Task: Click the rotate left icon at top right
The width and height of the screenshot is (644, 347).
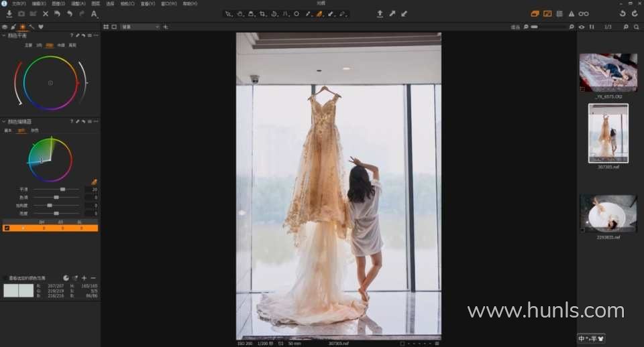Action: pyautogui.click(x=623, y=14)
